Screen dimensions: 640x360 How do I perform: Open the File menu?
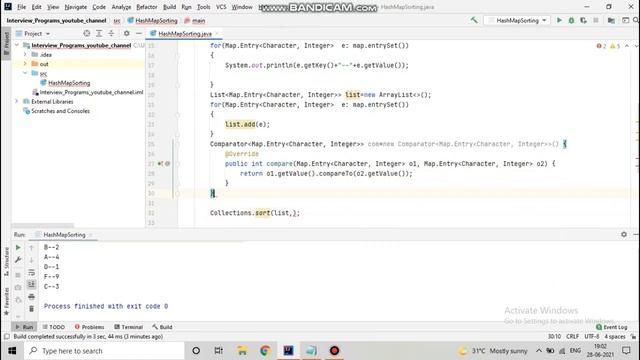coord(21,7)
